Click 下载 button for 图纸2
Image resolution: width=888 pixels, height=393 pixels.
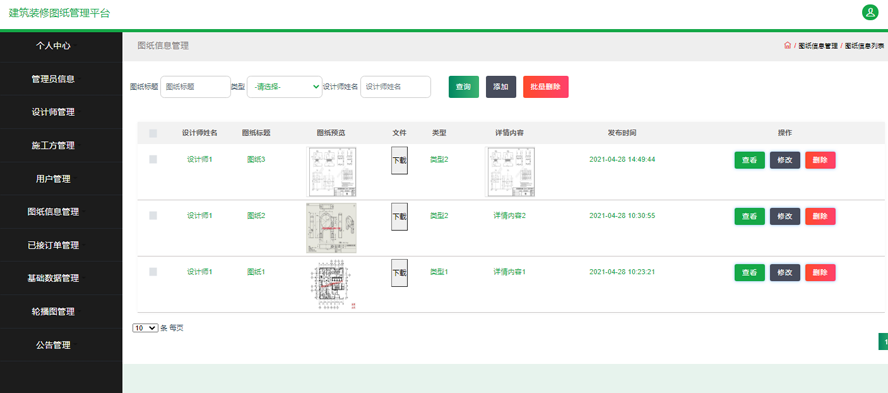click(399, 216)
